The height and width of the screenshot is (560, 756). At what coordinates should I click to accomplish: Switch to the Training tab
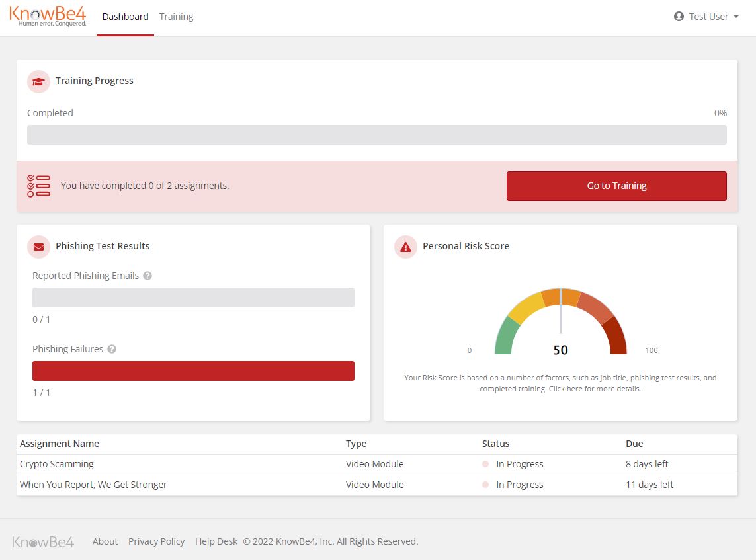click(176, 17)
